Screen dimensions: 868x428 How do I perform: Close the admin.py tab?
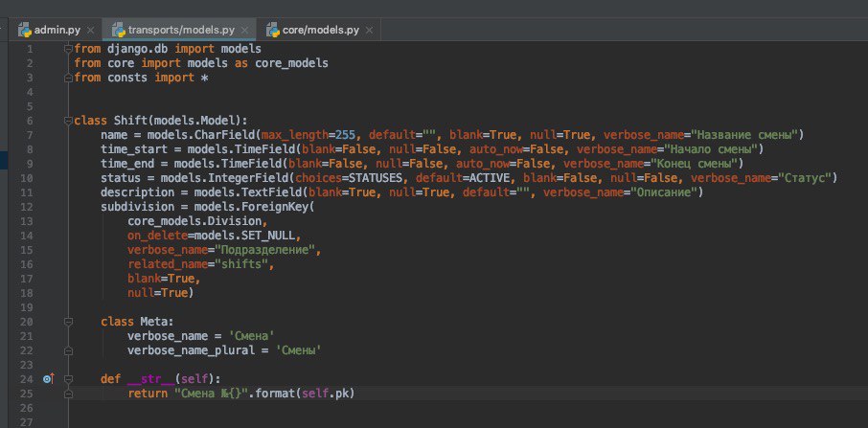coord(91,30)
